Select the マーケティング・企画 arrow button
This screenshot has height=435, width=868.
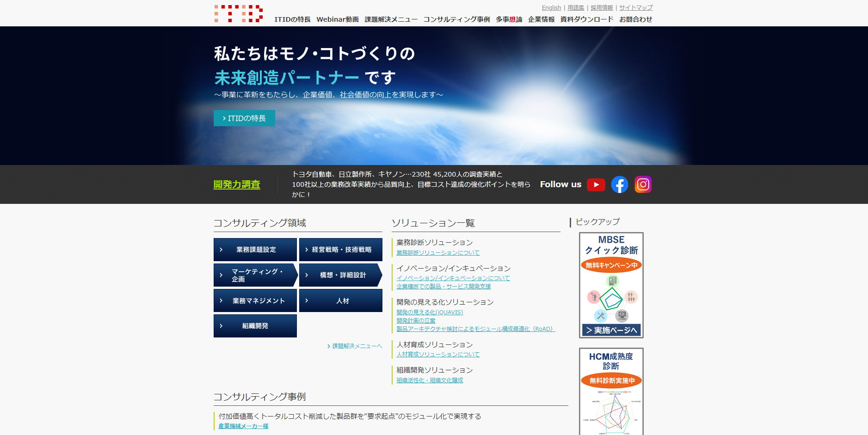point(255,275)
